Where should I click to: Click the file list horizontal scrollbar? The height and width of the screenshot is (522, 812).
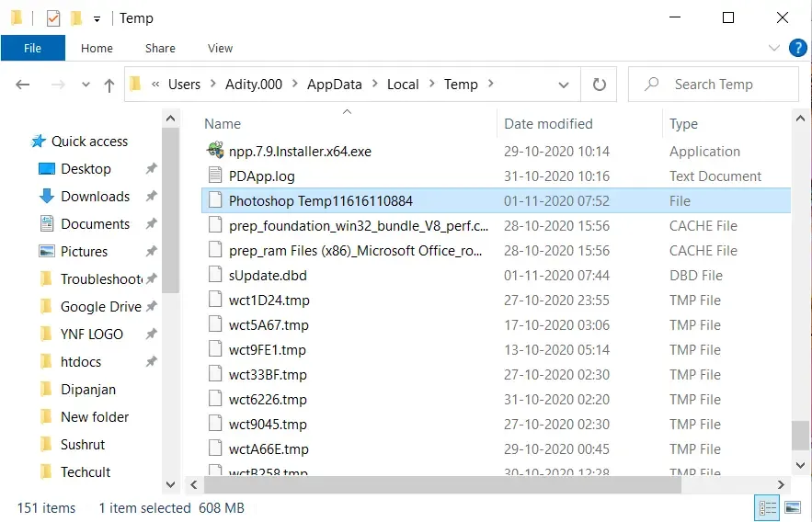pos(442,485)
